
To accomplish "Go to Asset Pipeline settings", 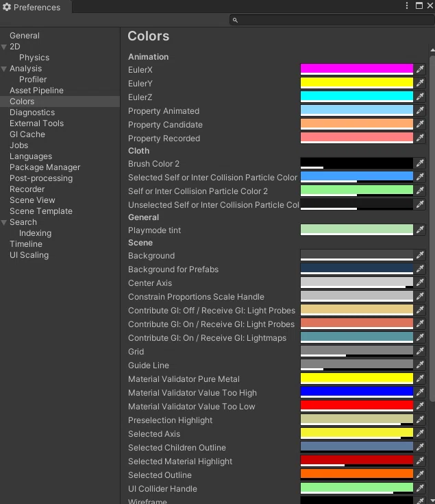I will click(36, 91).
